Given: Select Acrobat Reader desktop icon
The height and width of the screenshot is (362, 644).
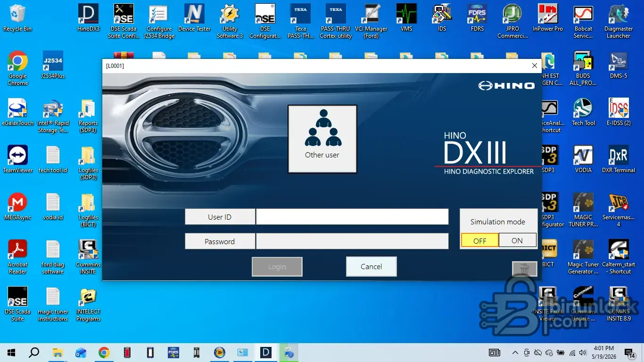Looking at the screenshot, I should click(17, 257).
